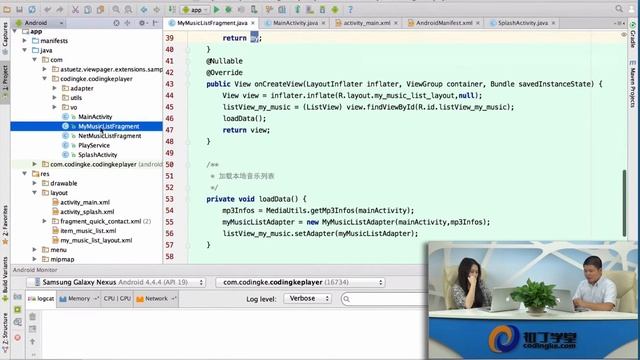Screen dimensions: 640x360
Task: Toggle the Maven Projects tool window
Action: click(633, 84)
